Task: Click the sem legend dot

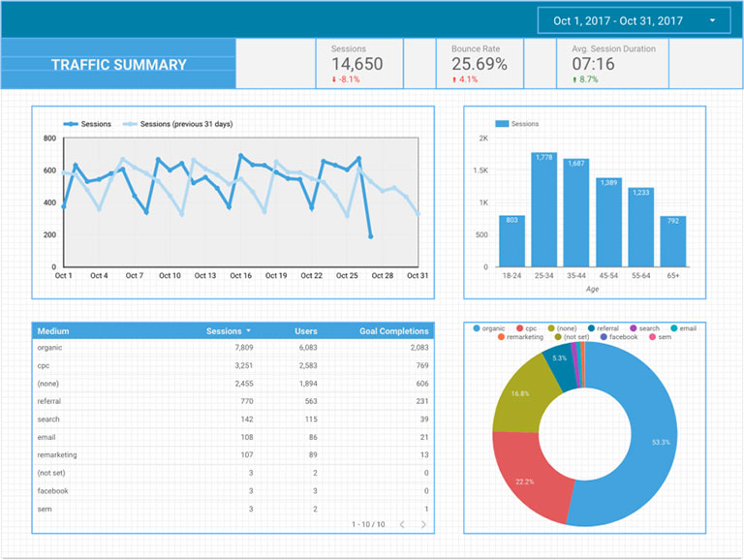Action: [x=652, y=337]
